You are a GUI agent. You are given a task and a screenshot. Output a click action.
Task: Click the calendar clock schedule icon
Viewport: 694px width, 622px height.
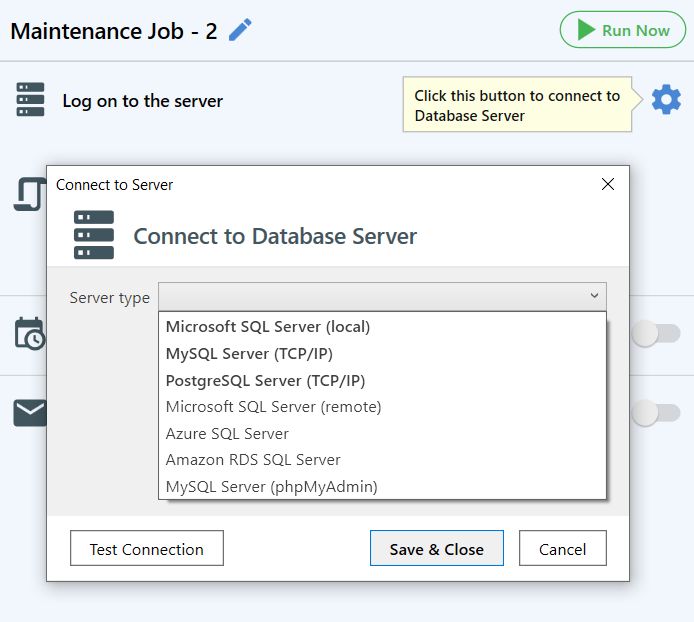[29, 334]
